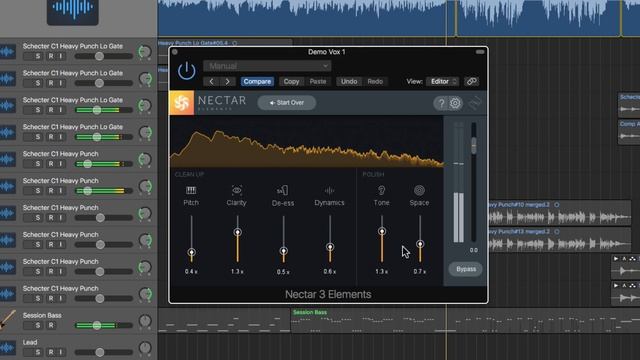
Task: Record-enable the Lead track
Action: (x=51, y=352)
